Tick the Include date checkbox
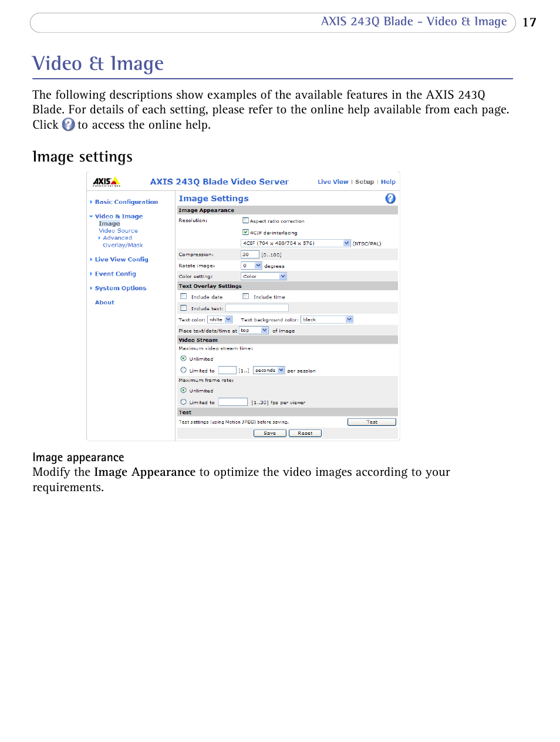Screen dimensions: 560x742 [x=184, y=297]
